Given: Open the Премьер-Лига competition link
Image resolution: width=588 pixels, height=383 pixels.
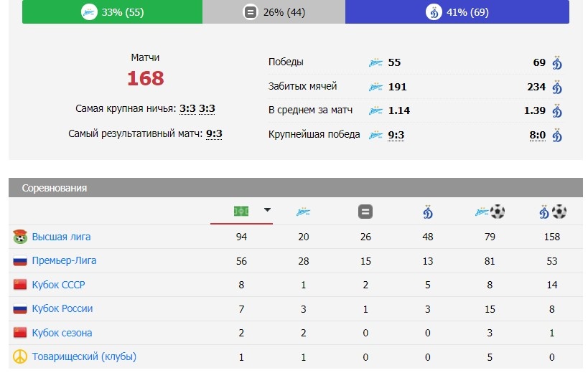Looking at the screenshot, I should coord(64,261).
